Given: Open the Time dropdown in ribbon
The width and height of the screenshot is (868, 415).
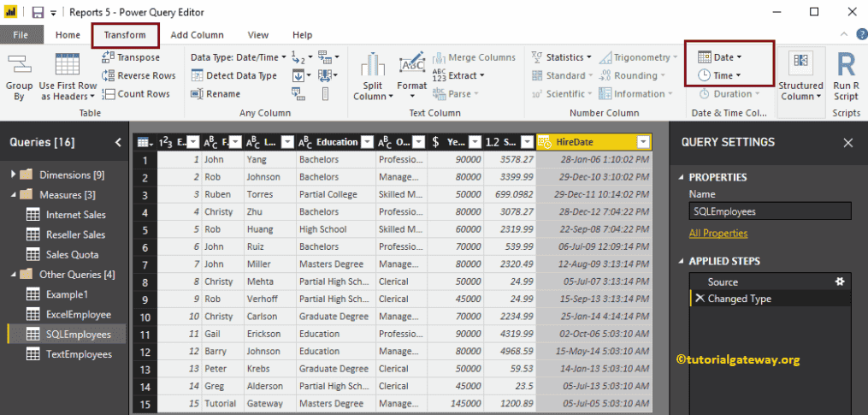Looking at the screenshot, I should [x=720, y=75].
